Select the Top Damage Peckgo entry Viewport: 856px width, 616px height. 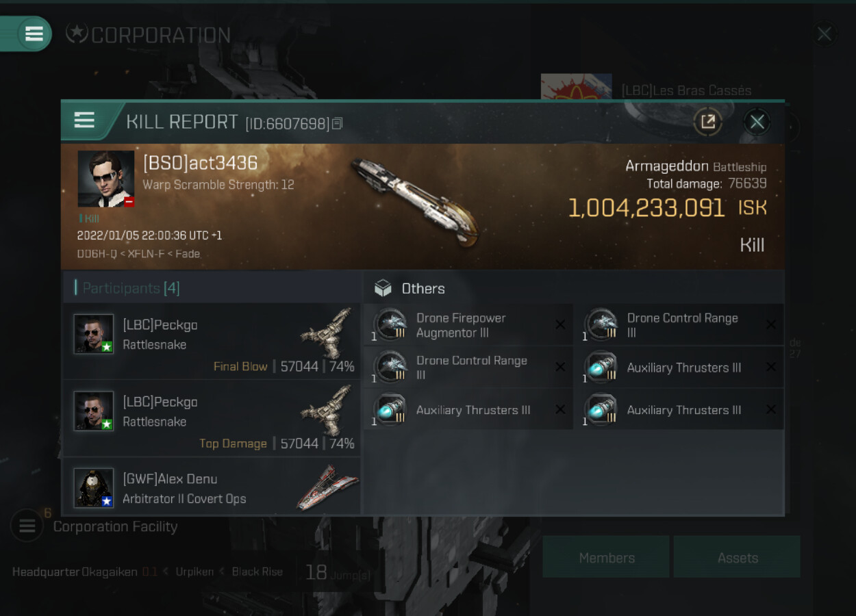[212, 418]
